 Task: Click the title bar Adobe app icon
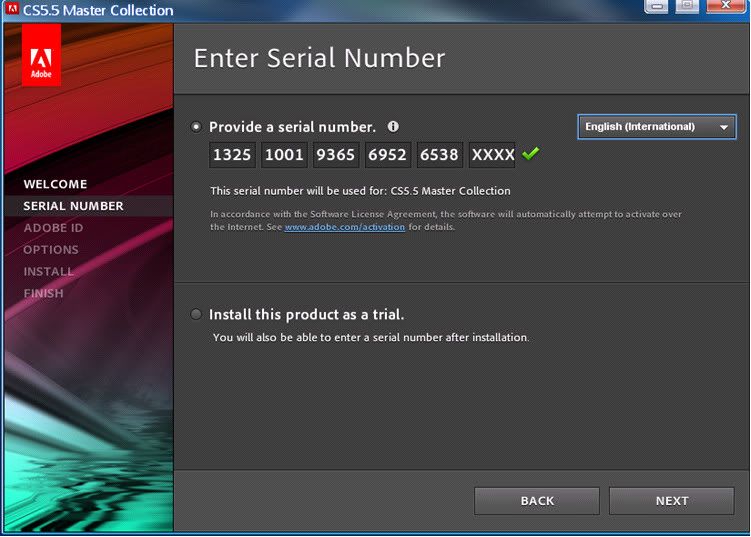point(12,8)
